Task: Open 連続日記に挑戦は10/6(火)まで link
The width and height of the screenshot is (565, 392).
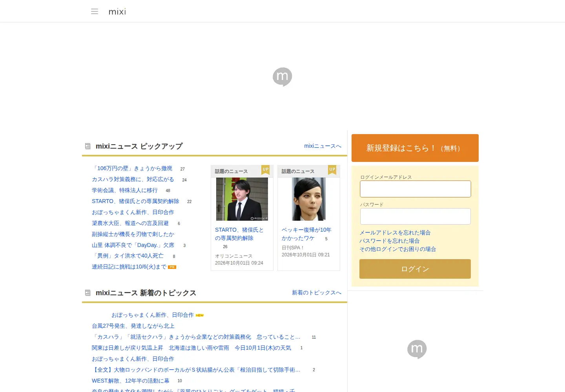Action: pyautogui.click(x=129, y=267)
